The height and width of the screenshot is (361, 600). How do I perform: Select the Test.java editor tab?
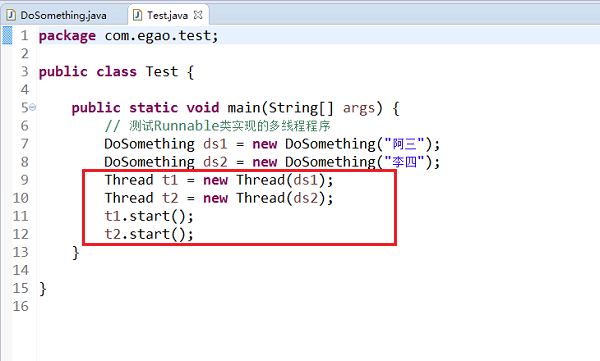click(168, 15)
